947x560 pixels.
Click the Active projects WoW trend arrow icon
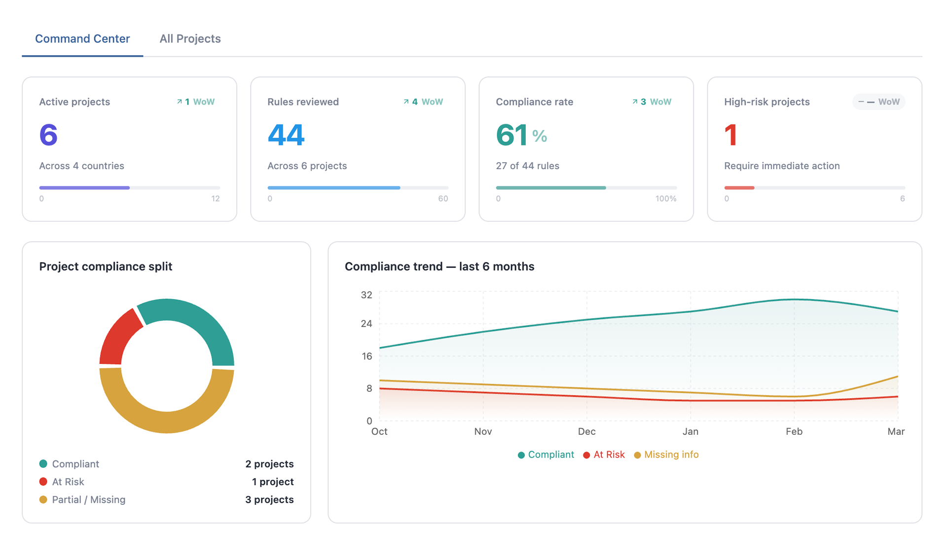pyautogui.click(x=179, y=102)
